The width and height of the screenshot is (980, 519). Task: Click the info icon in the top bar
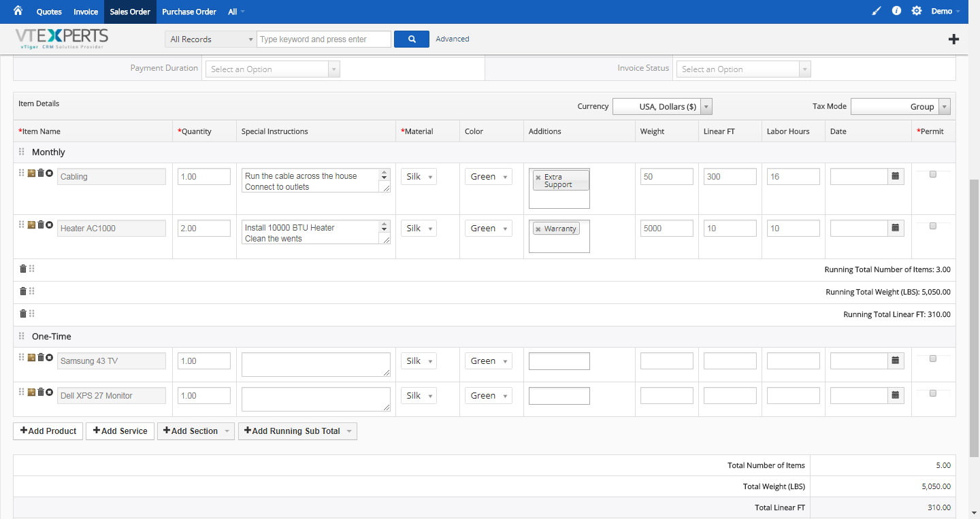click(x=896, y=10)
